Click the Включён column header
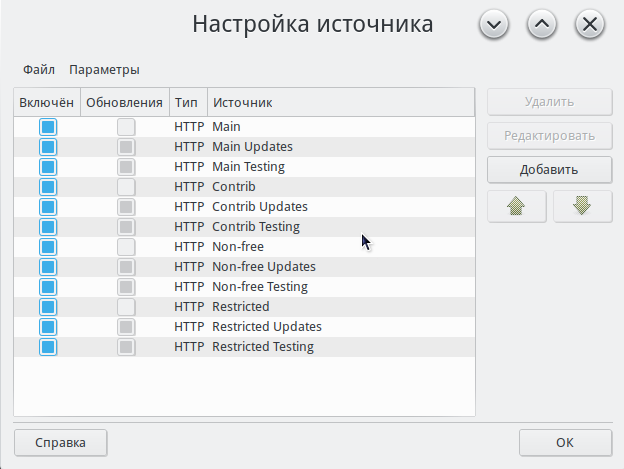 (47, 103)
